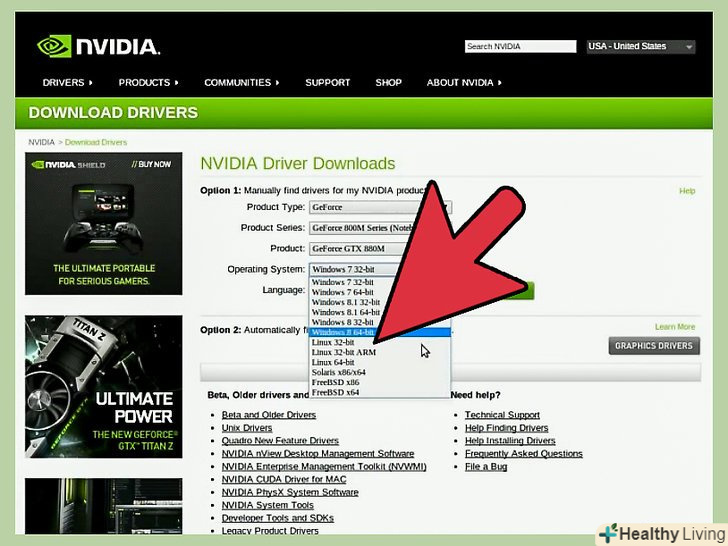Open the PRODUCTS menu
728x546 pixels.
[149, 83]
